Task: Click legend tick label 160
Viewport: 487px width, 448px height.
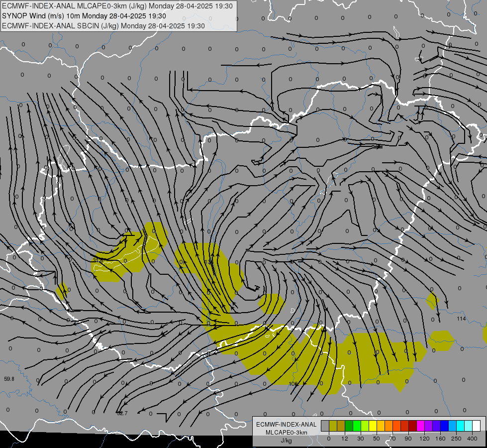Action: 440,439
